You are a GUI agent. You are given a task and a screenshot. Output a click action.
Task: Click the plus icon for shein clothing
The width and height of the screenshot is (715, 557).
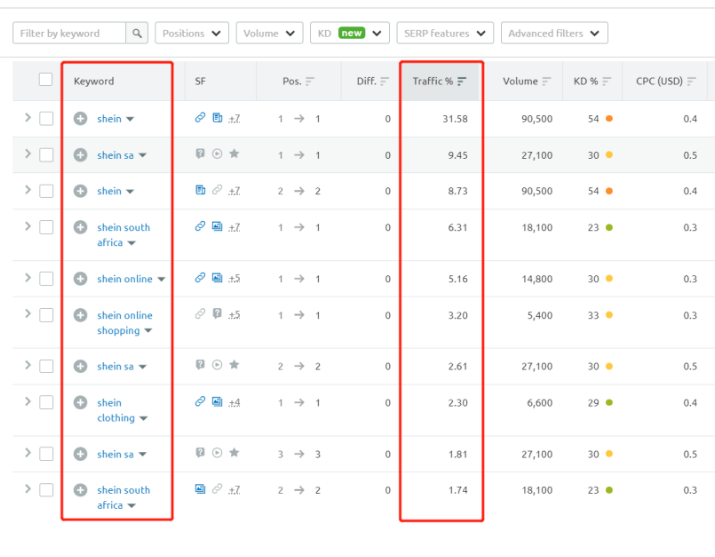(x=80, y=402)
